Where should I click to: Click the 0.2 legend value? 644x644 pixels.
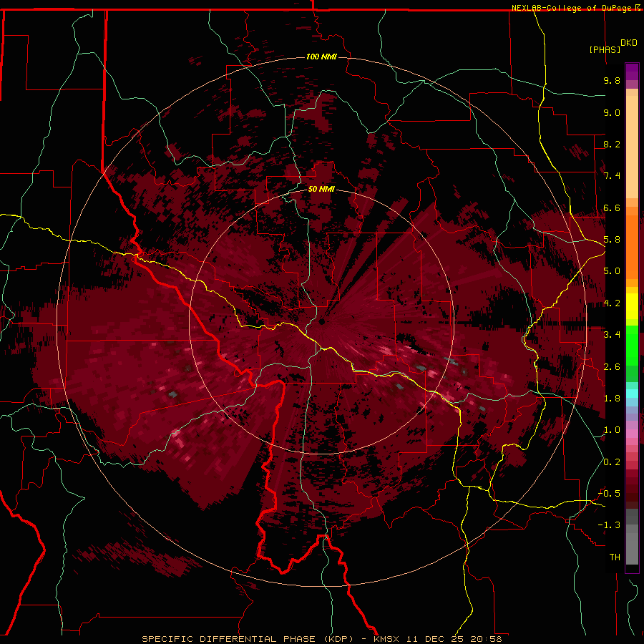point(612,462)
